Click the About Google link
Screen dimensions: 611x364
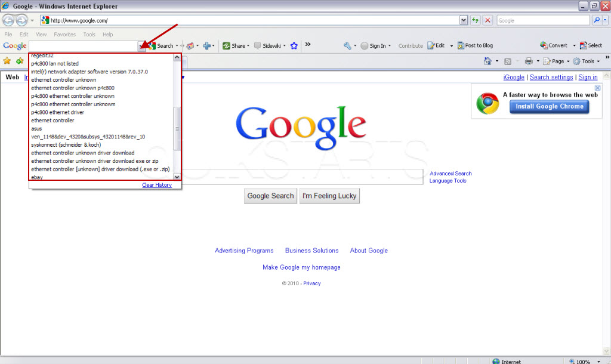(369, 251)
